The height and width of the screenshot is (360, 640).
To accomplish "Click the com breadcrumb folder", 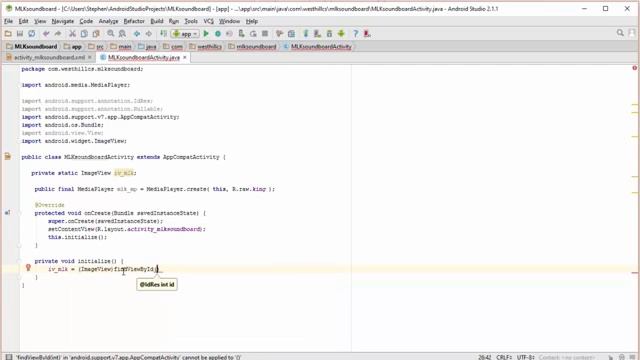I will [x=173, y=47].
